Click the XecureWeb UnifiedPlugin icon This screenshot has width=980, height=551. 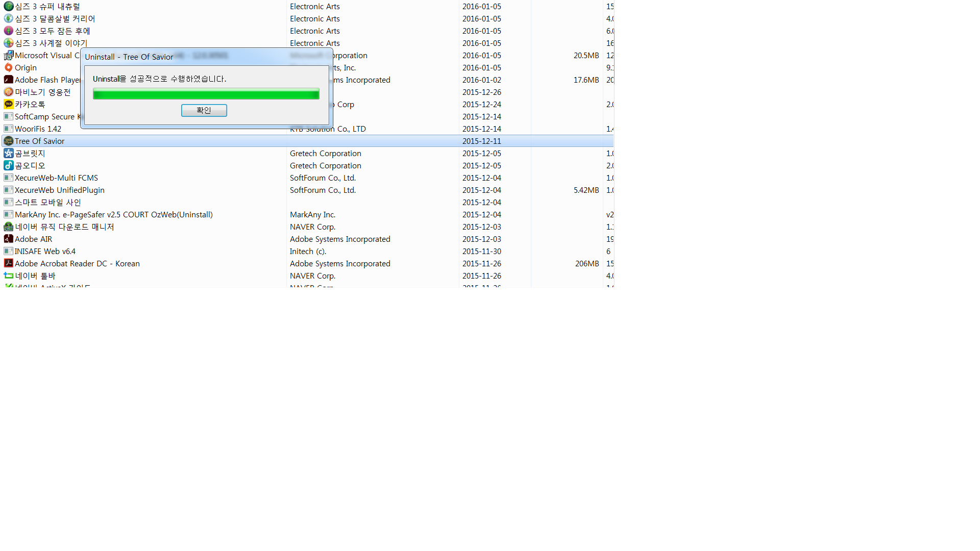[8, 190]
